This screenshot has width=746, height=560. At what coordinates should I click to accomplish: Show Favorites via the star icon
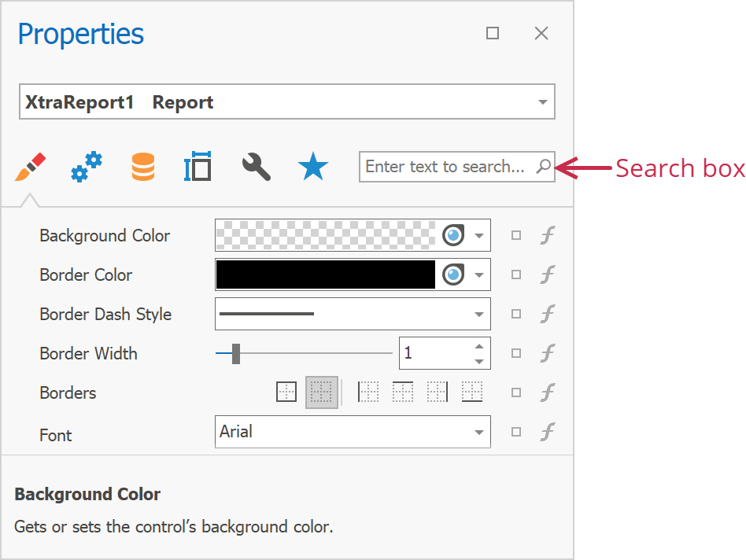point(312,167)
